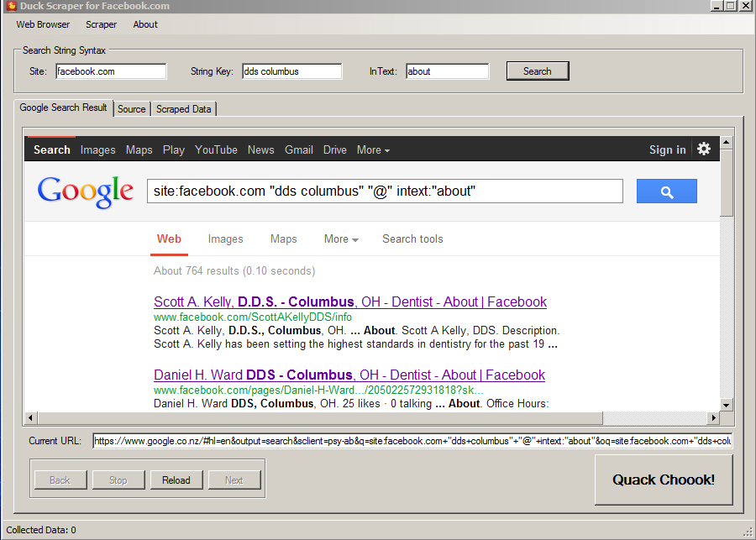Expand the More dropdown under search filters
756x540 pixels.
pyautogui.click(x=341, y=239)
